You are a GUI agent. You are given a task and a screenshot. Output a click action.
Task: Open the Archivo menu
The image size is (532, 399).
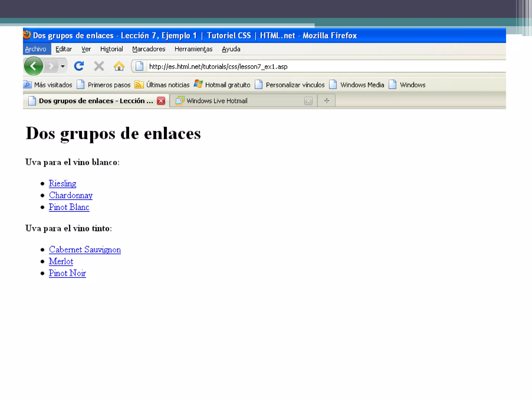point(36,49)
